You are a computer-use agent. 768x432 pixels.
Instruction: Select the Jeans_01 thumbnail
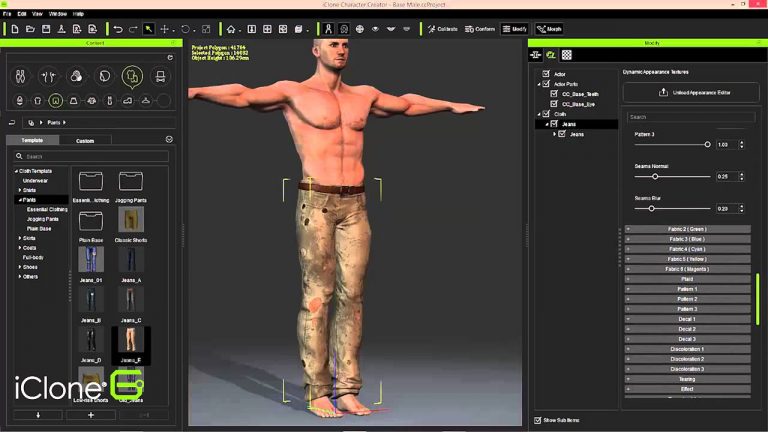[x=90, y=259]
